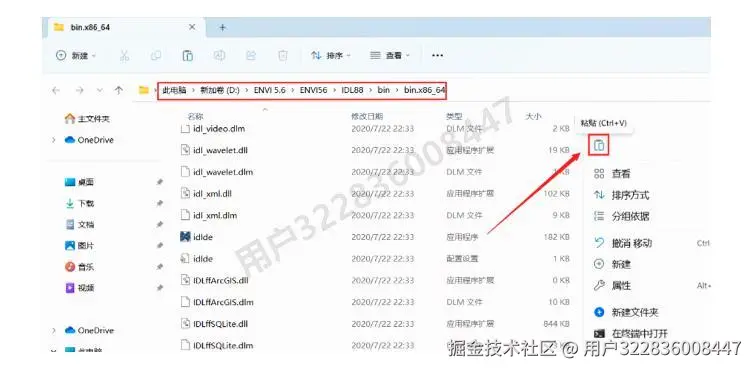Click the Paste clipboard icon in toolbar
Image resolution: width=753 pixels, height=370 pixels.
pos(187,56)
